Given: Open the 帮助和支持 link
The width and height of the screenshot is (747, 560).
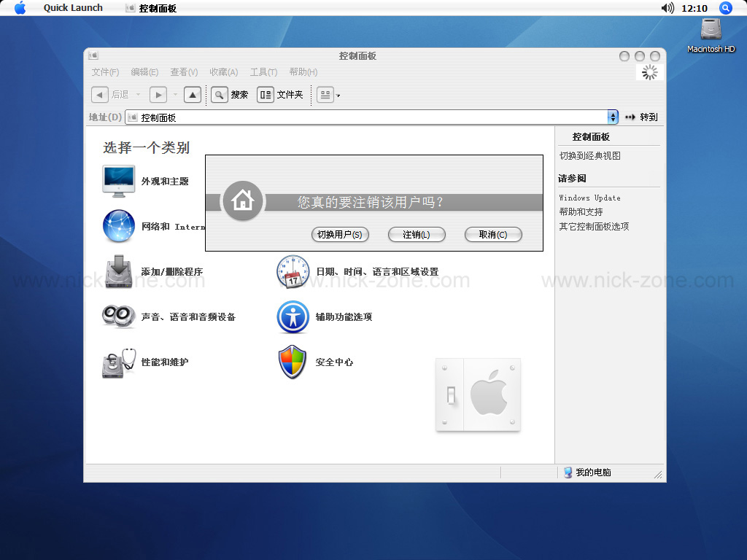Looking at the screenshot, I should pyautogui.click(x=581, y=212).
